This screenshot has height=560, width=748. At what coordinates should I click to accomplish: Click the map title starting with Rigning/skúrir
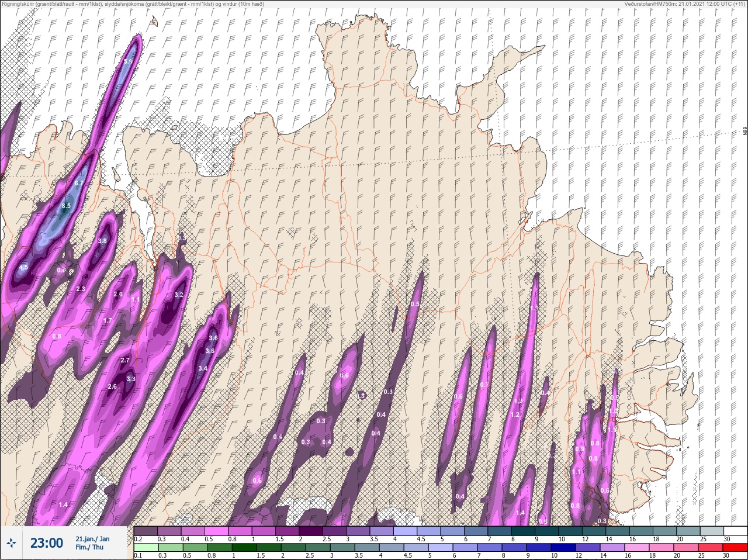[133, 4]
